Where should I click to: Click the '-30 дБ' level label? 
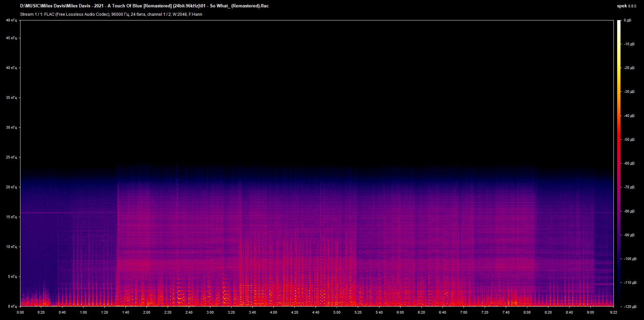(x=629, y=92)
